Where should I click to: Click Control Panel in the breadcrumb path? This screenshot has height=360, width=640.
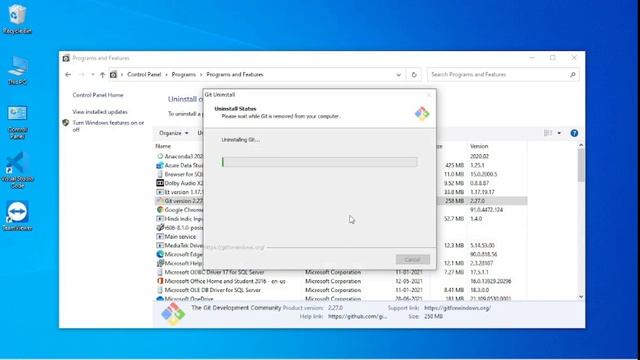pos(144,75)
